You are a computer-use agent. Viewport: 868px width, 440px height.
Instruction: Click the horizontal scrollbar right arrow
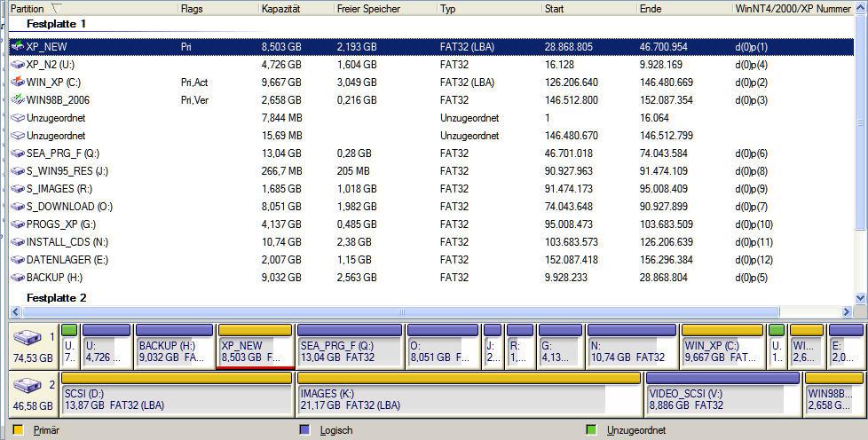click(x=847, y=311)
